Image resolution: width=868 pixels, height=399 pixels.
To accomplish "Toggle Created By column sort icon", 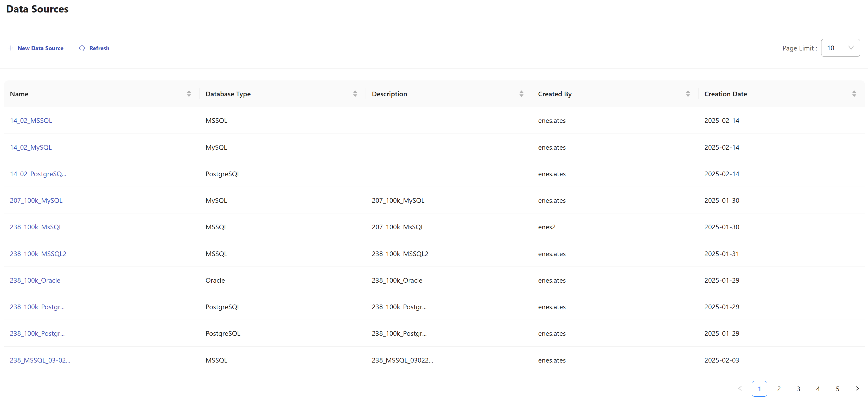I will coord(687,94).
